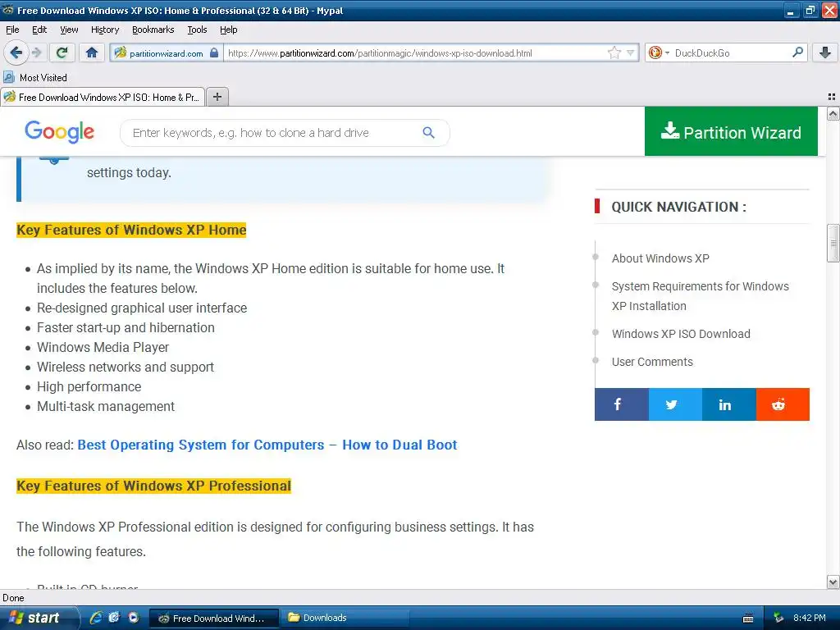The height and width of the screenshot is (630, 840).
Task: Click the second quick launch browser icon
Action: point(114,618)
